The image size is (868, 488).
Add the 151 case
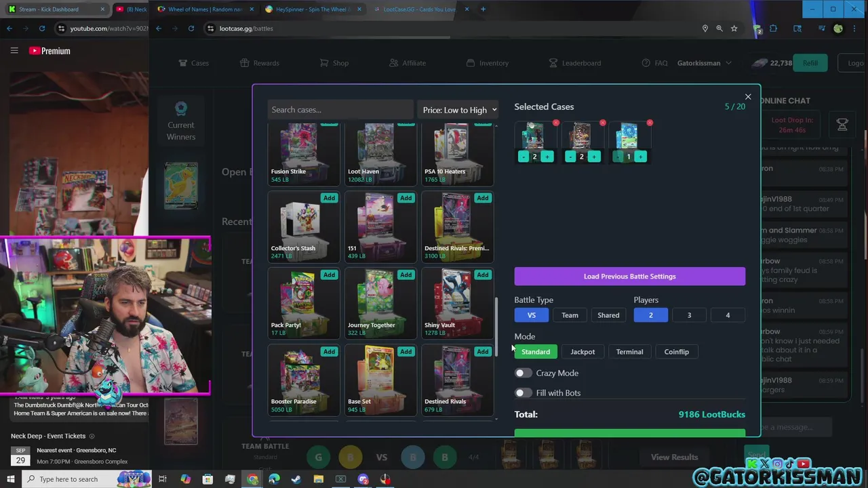[x=406, y=198]
